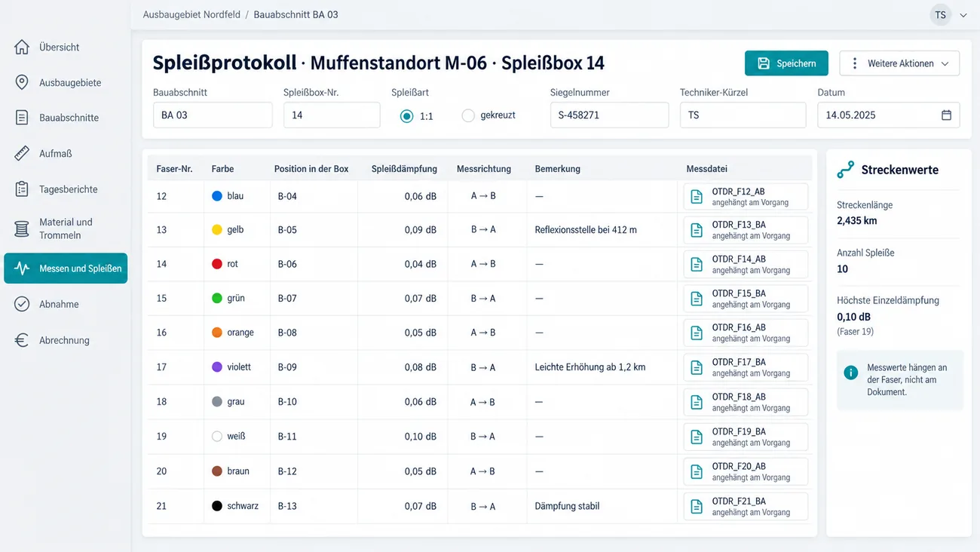Click the OTDR_F13_BA file icon
The image size is (980, 552).
(697, 231)
